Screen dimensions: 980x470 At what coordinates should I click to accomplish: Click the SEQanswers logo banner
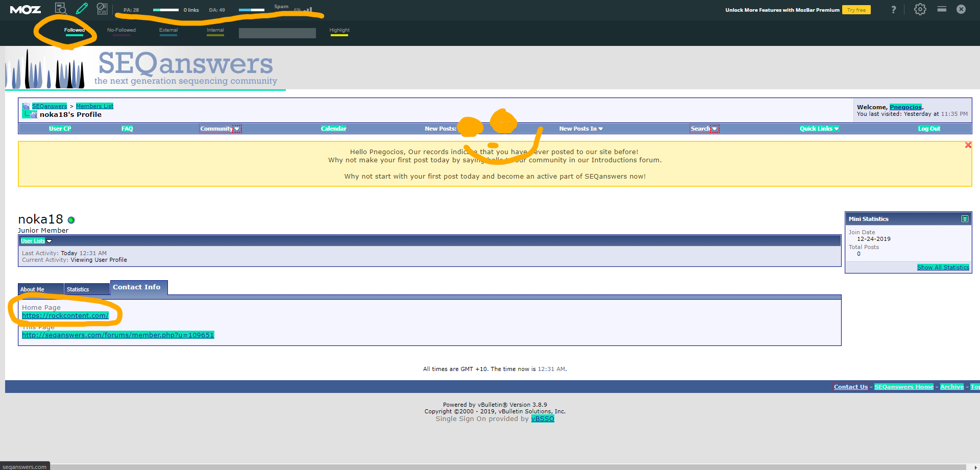[145, 68]
